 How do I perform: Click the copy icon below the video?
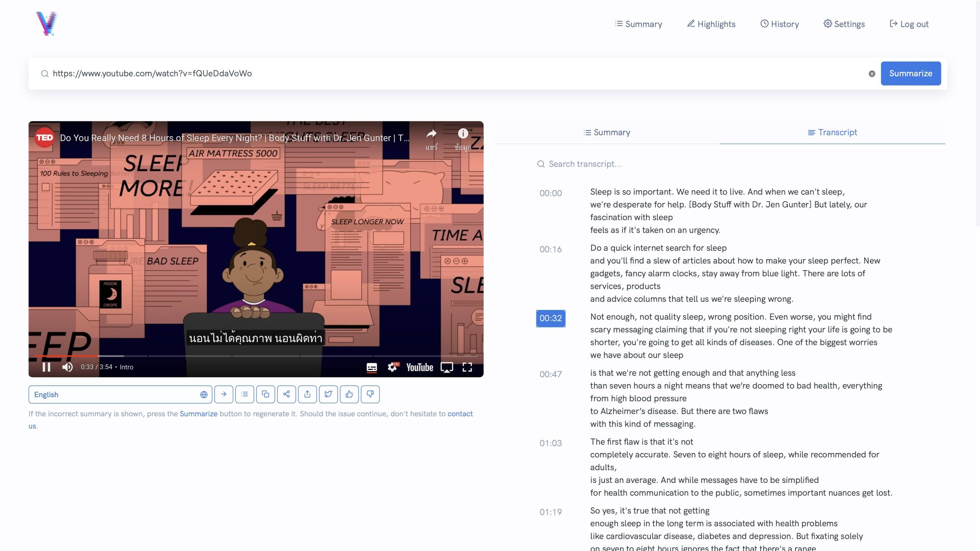pos(265,394)
